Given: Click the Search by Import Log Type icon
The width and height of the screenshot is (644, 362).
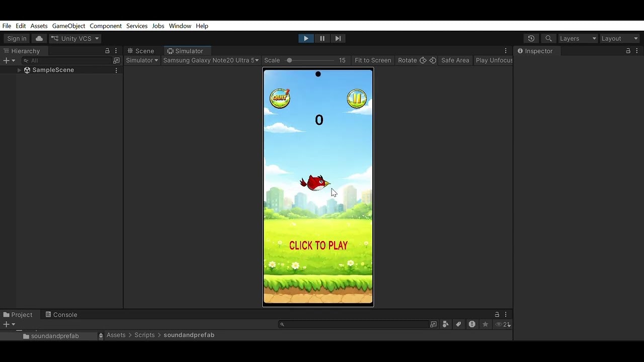Looking at the screenshot, I should click(472, 324).
